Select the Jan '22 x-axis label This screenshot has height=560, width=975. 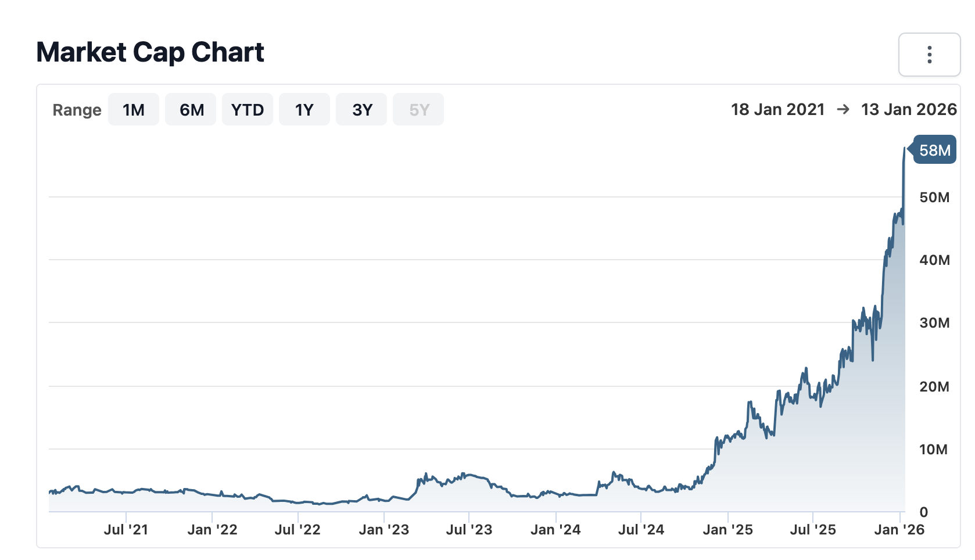[212, 530]
